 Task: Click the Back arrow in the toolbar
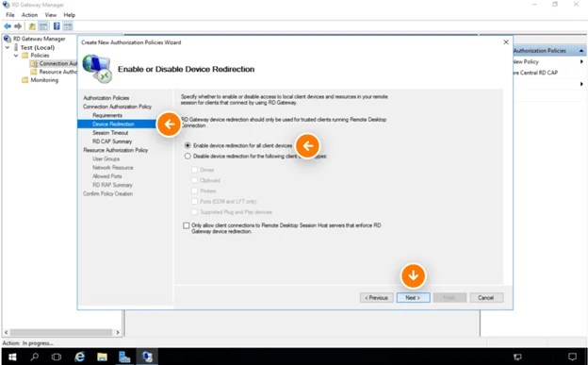pyautogui.click(x=8, y=26)
